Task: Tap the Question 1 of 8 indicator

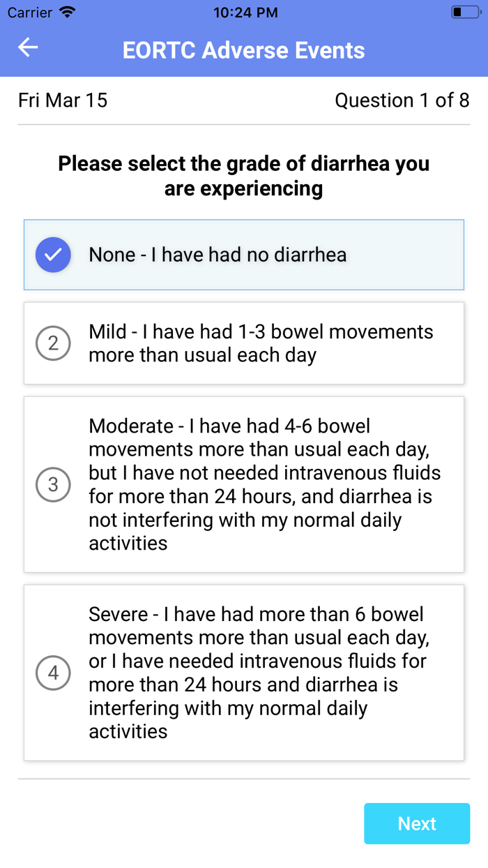Action: click(x=402, y=100)
